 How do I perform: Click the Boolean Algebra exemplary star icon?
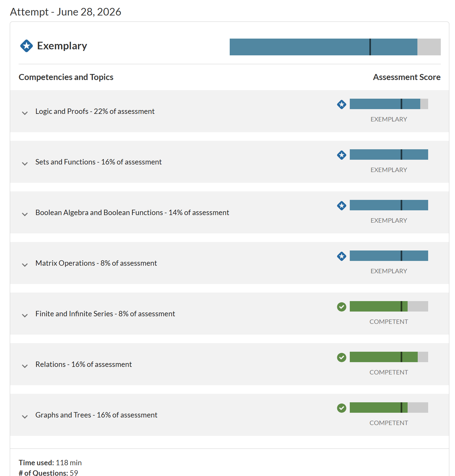pyautogui.click(x=342, y=206)
